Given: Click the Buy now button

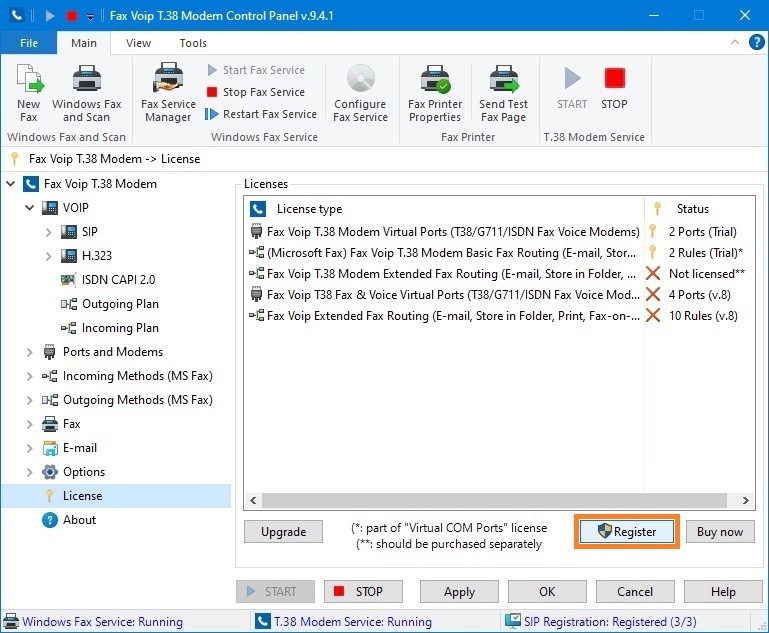Looking at the screenshot, I should (720, 532).
